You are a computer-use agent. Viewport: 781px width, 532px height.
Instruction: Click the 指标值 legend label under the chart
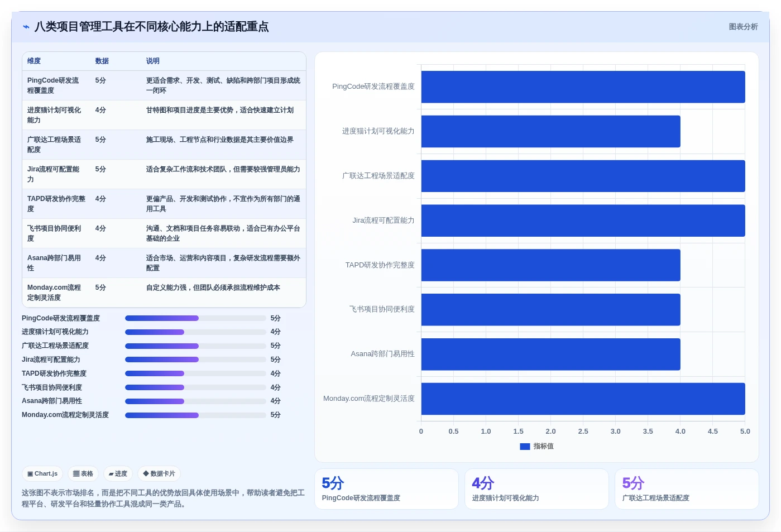coord(543,447)
